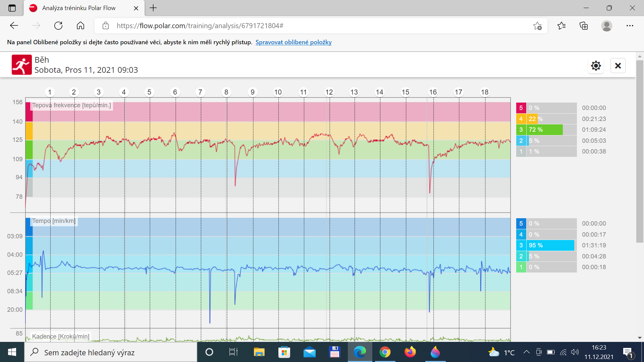This screenshot has width=644, height=362.
Task: Select the pace zone 3 cyan bar
Action: click(x=546, y=245)
